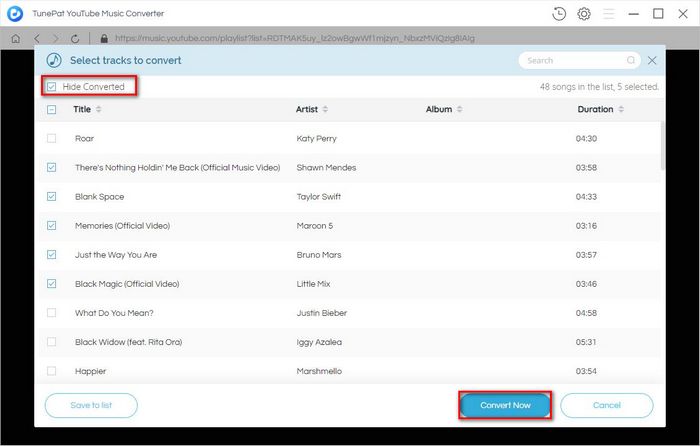Click the Bruno Mars artist cell
The image size is (700, 446).
[x=319, y=254]
